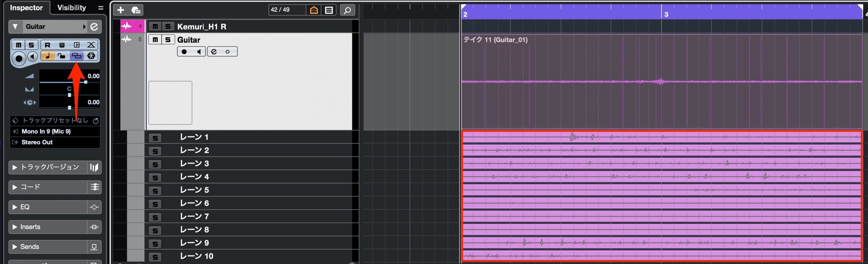Solo lane 3
This screenshot has width=868, height=264.
(155, 164)
